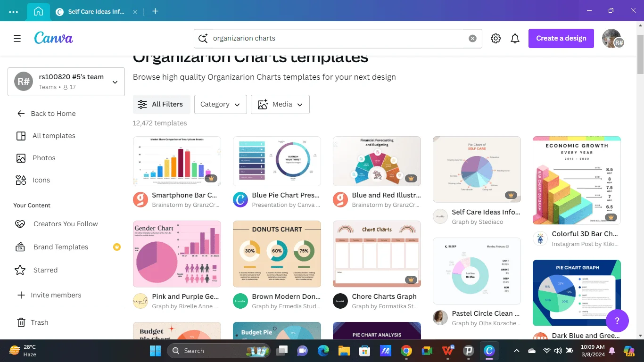Screen dimensions: 644x362
Task: Click the Brand Templates briefcase icon
Action: tap(20, 247)
